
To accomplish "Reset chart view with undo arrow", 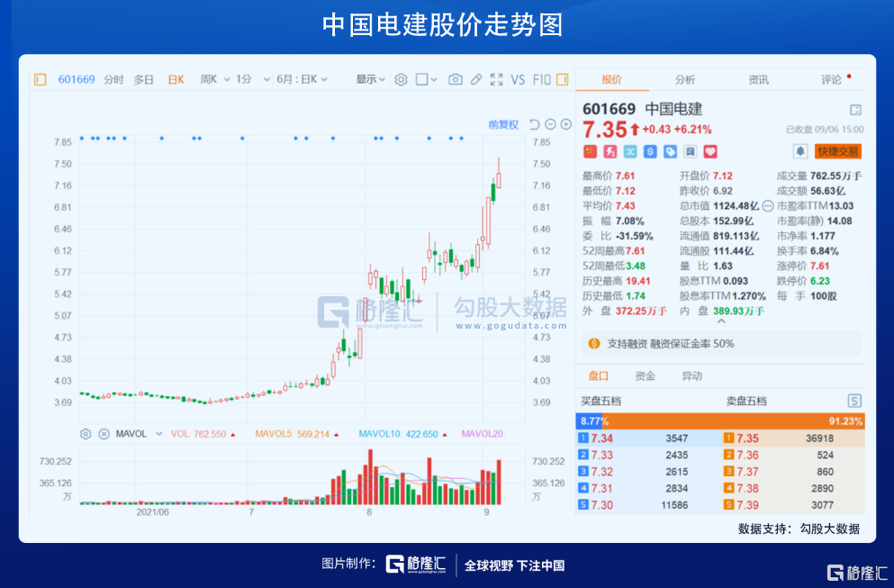I will coord(534,124).
